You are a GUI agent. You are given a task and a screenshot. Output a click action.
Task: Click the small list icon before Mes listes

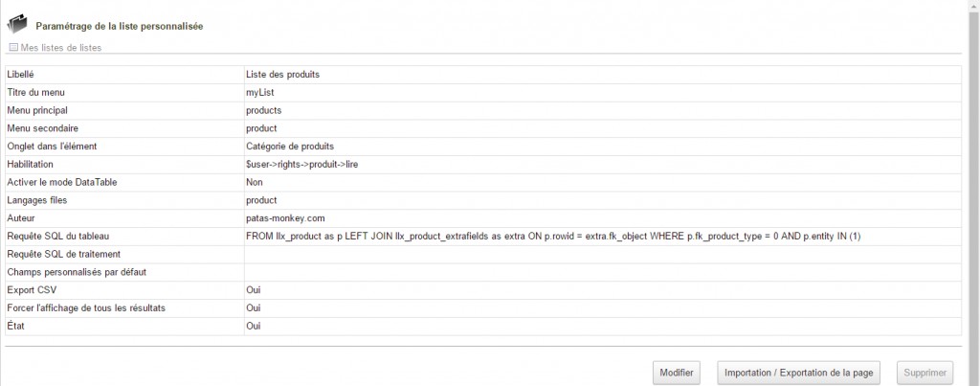[13, 47]
